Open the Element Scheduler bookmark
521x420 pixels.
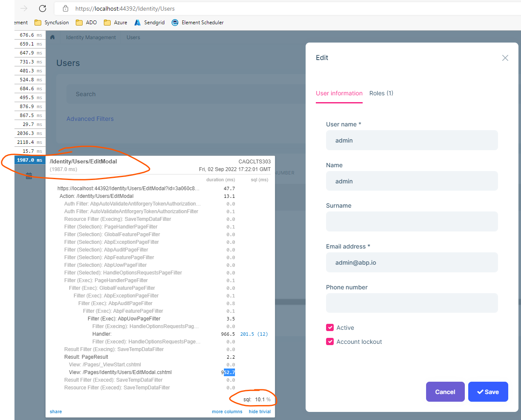(x=198, y=23)
